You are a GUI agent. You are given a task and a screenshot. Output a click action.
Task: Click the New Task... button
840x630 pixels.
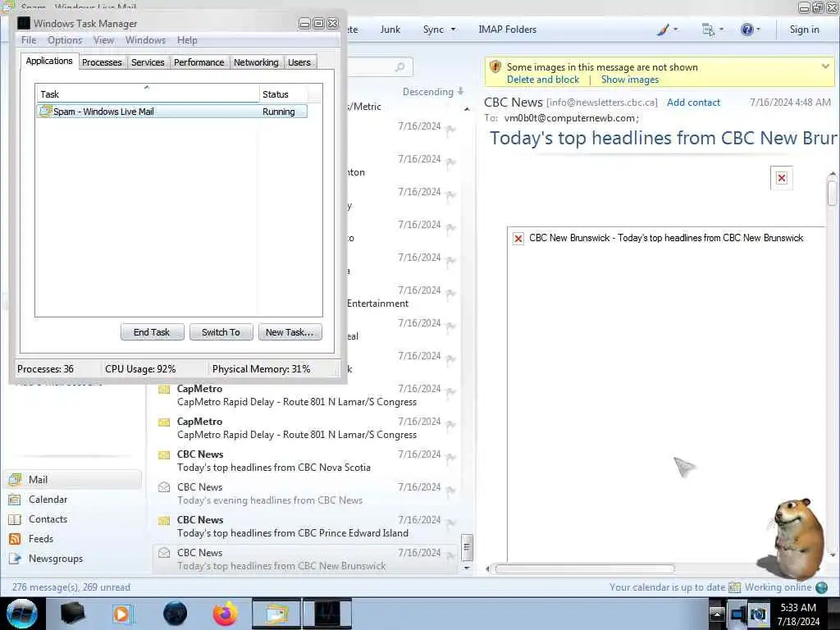click(290, 332)
